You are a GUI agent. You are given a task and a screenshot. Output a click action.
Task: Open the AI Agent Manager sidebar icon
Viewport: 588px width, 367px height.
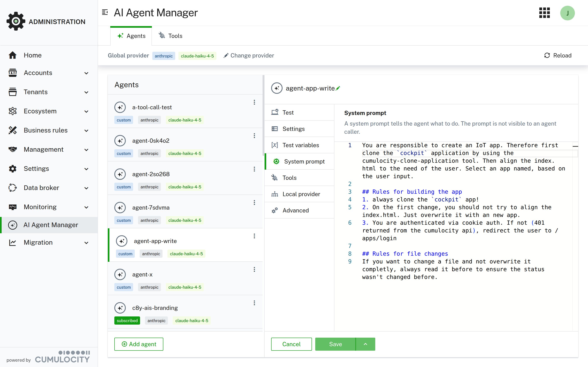click(13, 225)
